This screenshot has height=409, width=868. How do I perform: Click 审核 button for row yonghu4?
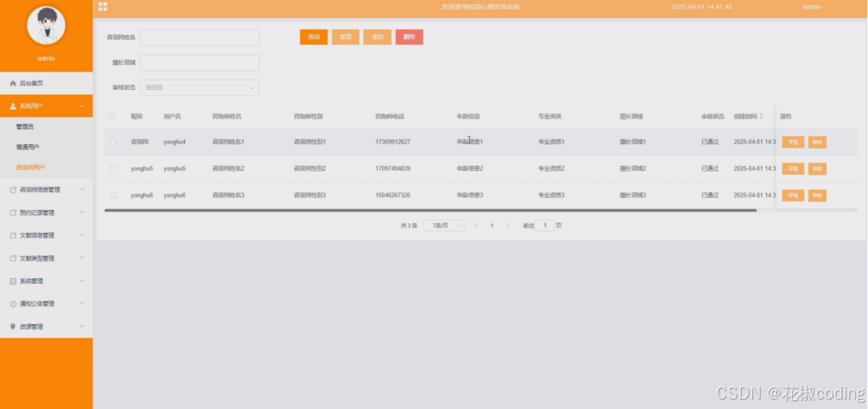point(817,143)
